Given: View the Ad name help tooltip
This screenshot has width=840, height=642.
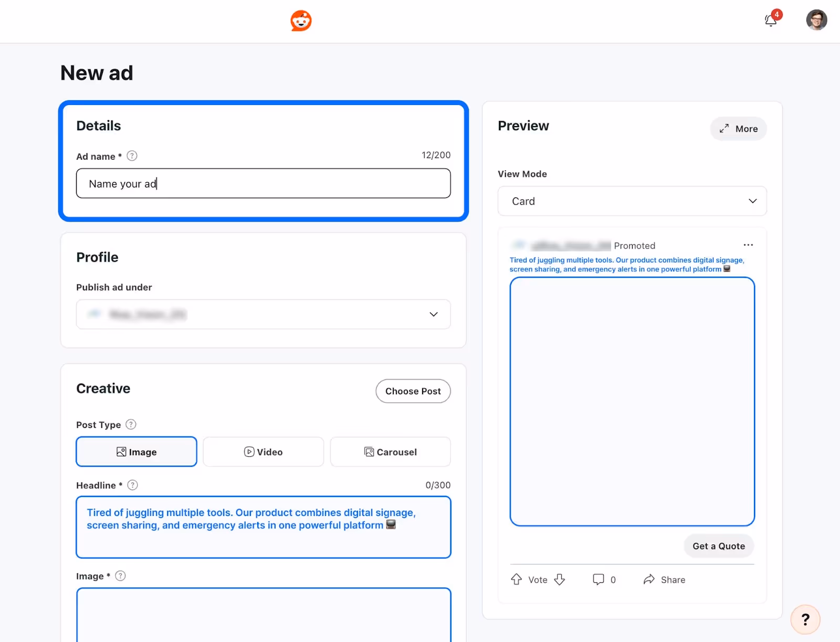Looking at the screenshot, I should coord(132,155).
